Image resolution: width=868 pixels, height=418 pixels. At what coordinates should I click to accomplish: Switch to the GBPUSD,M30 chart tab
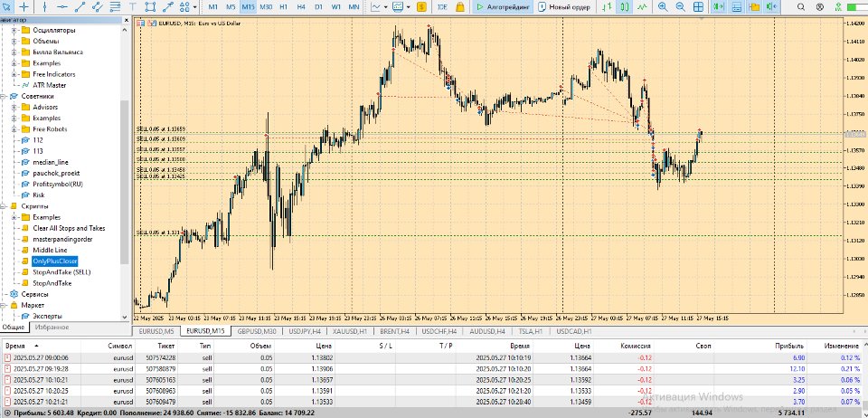click(x=257, y=331)
